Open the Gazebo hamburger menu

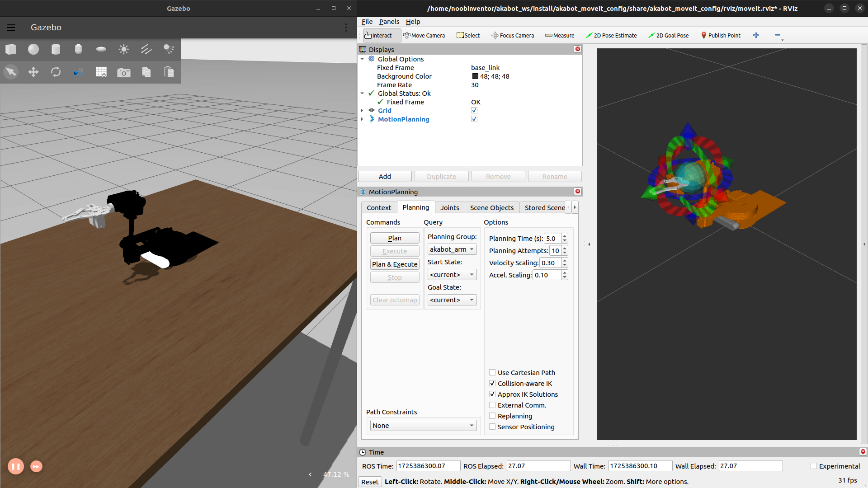click(11, 28)
